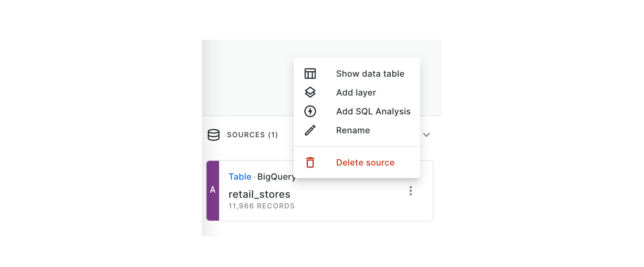Follow the blue Table link
Screen dimensions: 644x267
[240, 177]
